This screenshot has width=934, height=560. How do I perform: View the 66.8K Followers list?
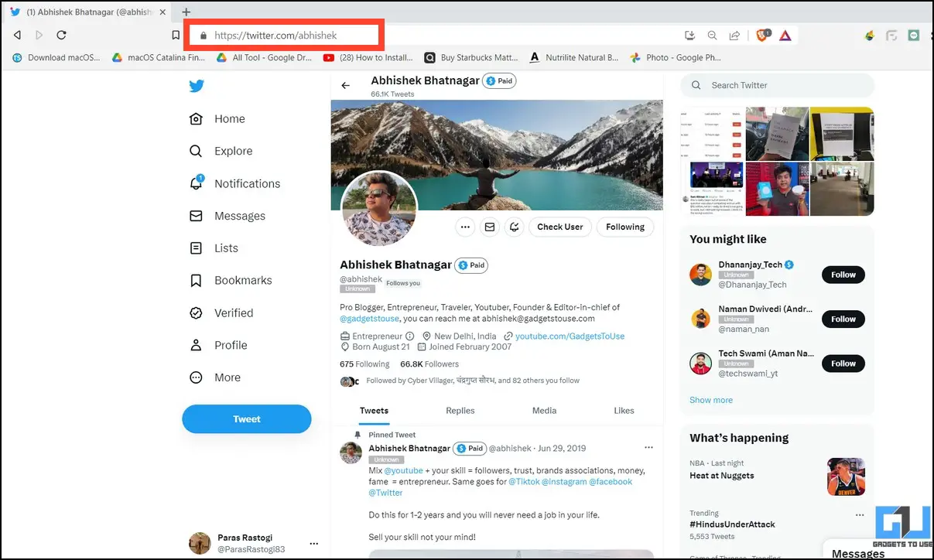tap(429, 364)
